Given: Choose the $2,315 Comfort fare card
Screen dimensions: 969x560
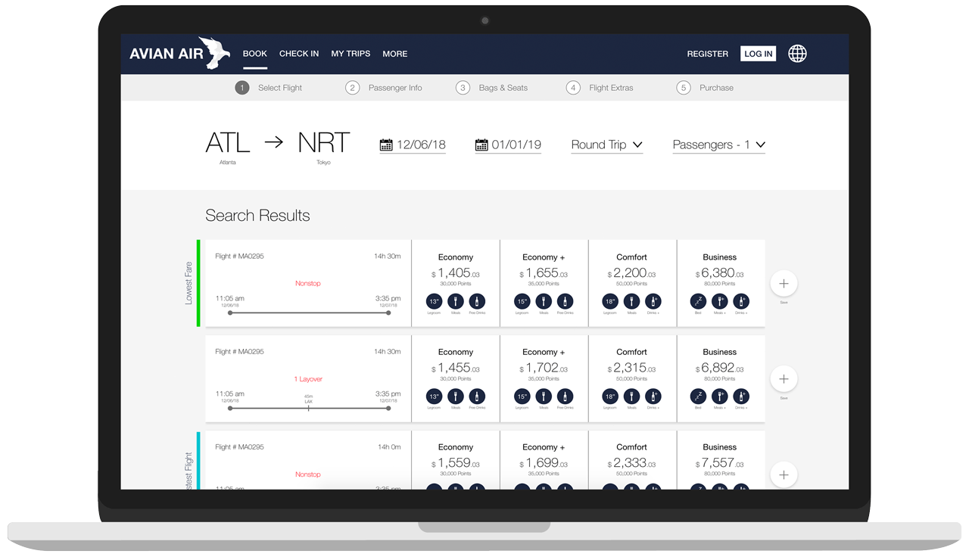Looking at the screenshot, I should pos(632,379).
